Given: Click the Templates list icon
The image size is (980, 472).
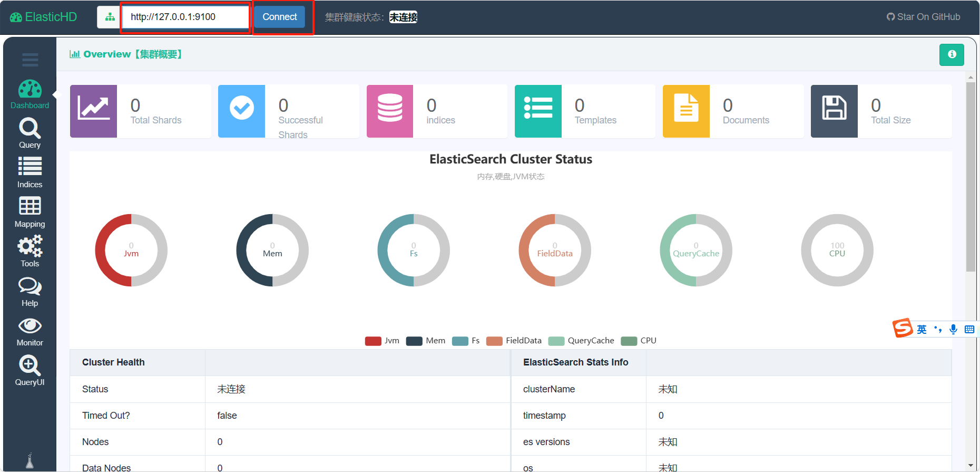Looking at the screenshot, I should click(538, 111).
